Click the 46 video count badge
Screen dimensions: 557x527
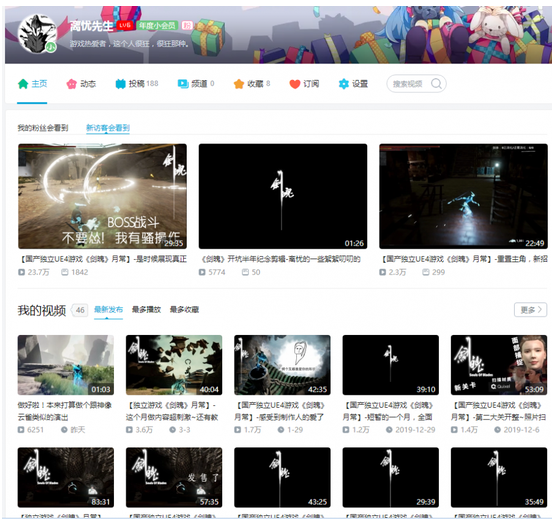coord(80,310)
